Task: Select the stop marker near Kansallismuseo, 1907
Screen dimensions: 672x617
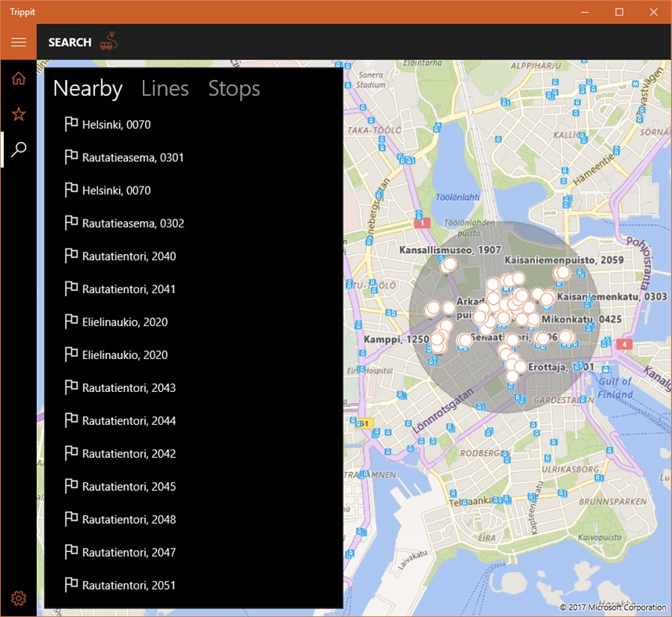Action: tap(448, 266)
